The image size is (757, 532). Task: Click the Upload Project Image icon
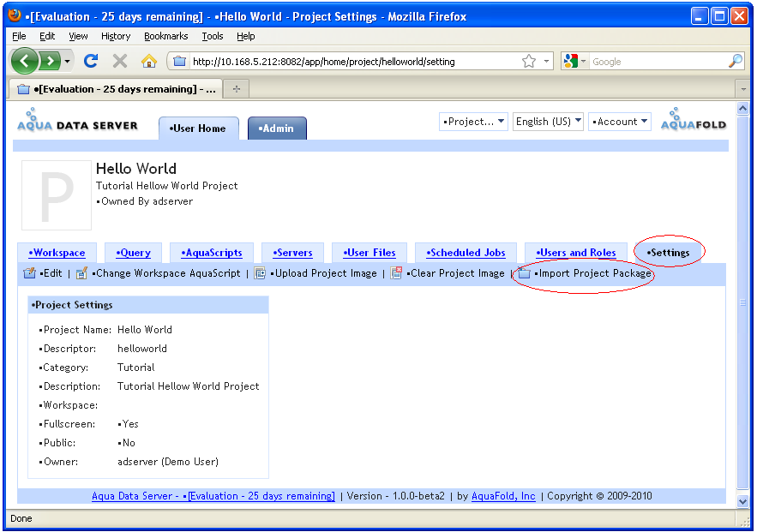coord(261,273)
